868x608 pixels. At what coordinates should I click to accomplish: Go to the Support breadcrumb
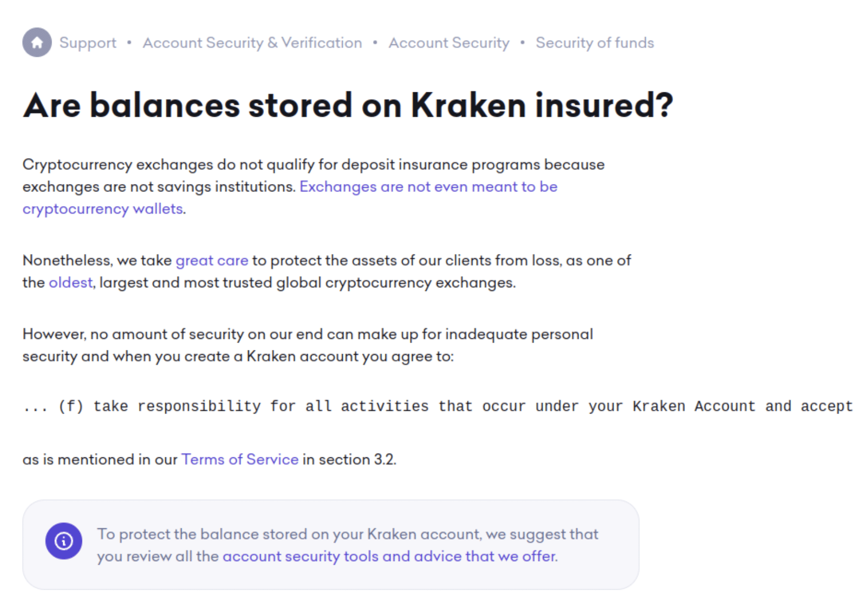tap(88, 43)
